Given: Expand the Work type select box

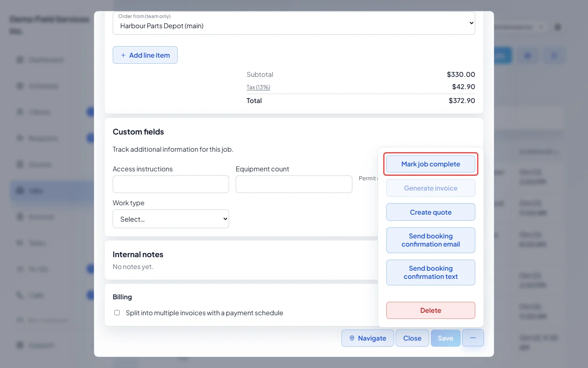Looking at the screenshot, I should click(x=171, y=219).
